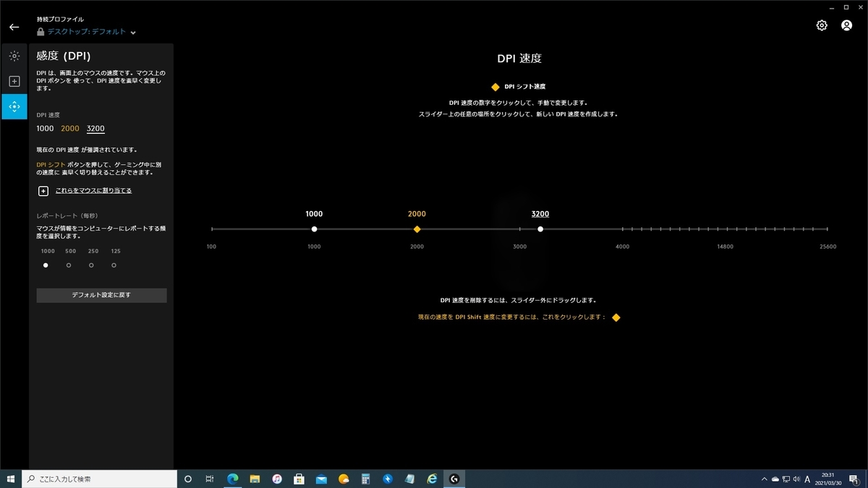The image size is (868, 488).
Task: Select the 250 report rate radio button
Action: point(91,265)
